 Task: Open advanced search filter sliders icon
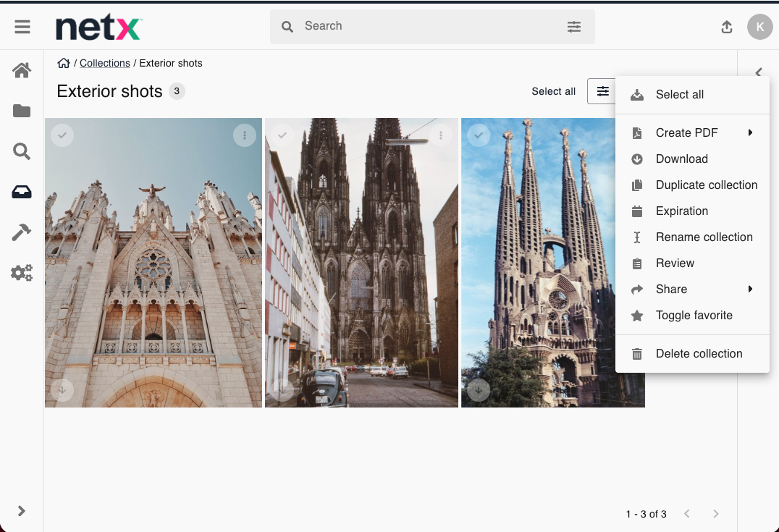[x=573, y=27]
